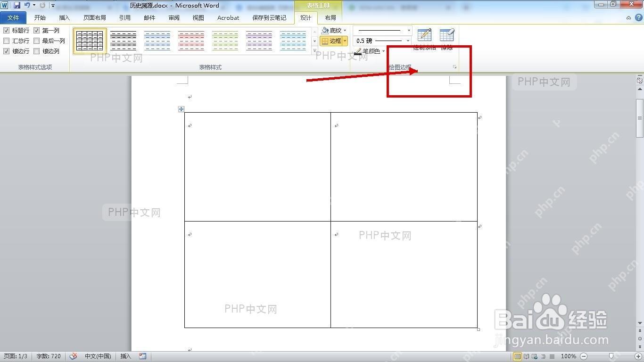Image resolution: width=644 pixels, height=362 pixels.
Task: Expand the table styles gallery More arrow
Action: (315, 50)
